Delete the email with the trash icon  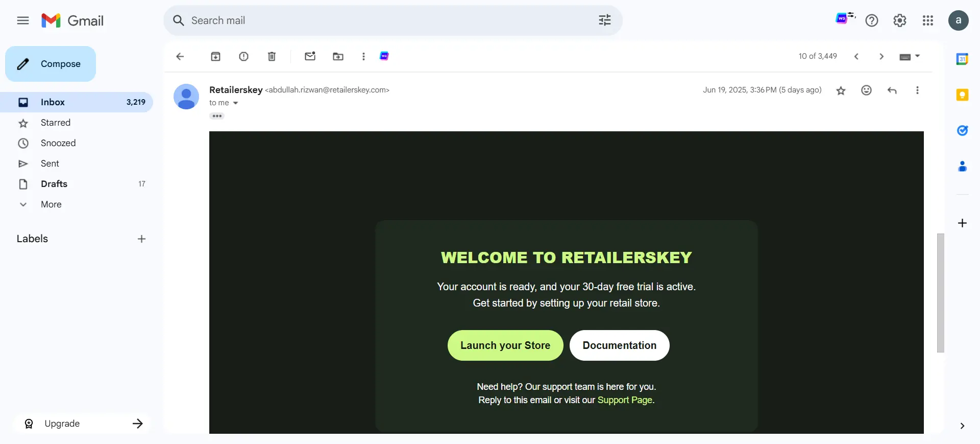[x=272, y=56]
